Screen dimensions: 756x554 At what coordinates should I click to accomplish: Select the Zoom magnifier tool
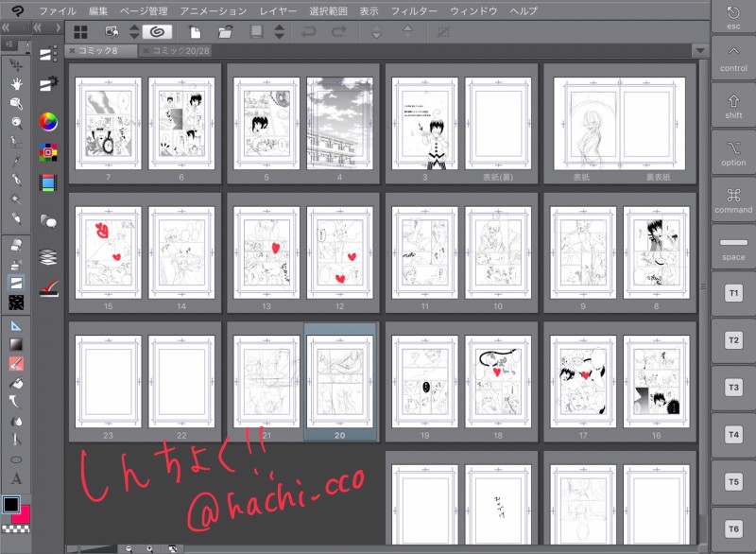click(x=16, y=123)
